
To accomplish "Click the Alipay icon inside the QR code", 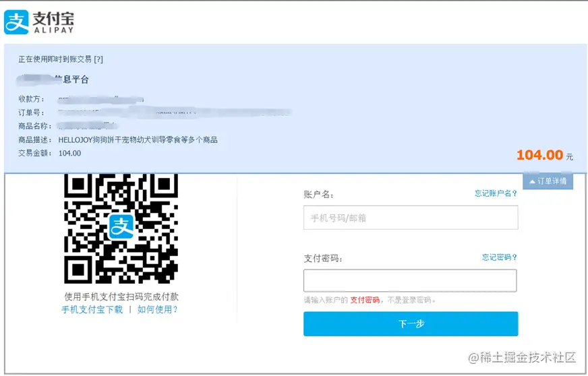I will pyautogui.click(x=121, y=226).
